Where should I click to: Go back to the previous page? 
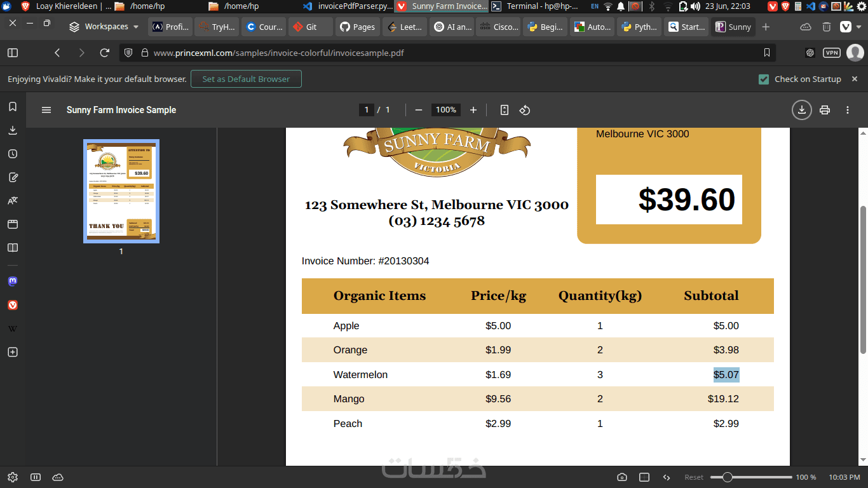57,53
